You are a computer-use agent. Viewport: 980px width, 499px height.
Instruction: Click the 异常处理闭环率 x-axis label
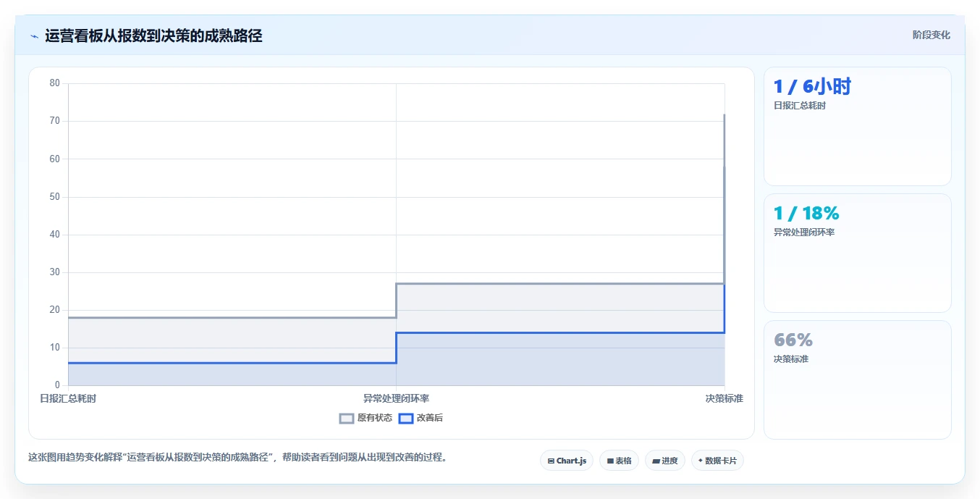pos(396,398)
